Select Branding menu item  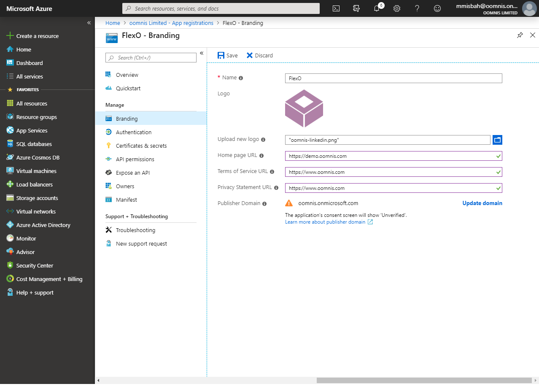pos(151,119)
